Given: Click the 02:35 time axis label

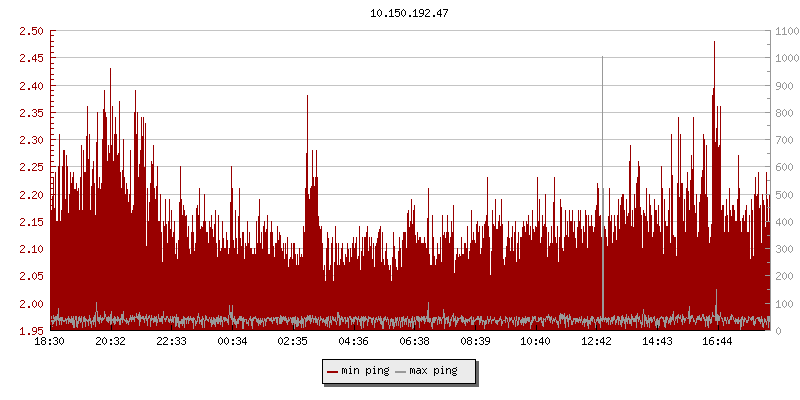Looking at the screenshot, I should pos(293,342).
